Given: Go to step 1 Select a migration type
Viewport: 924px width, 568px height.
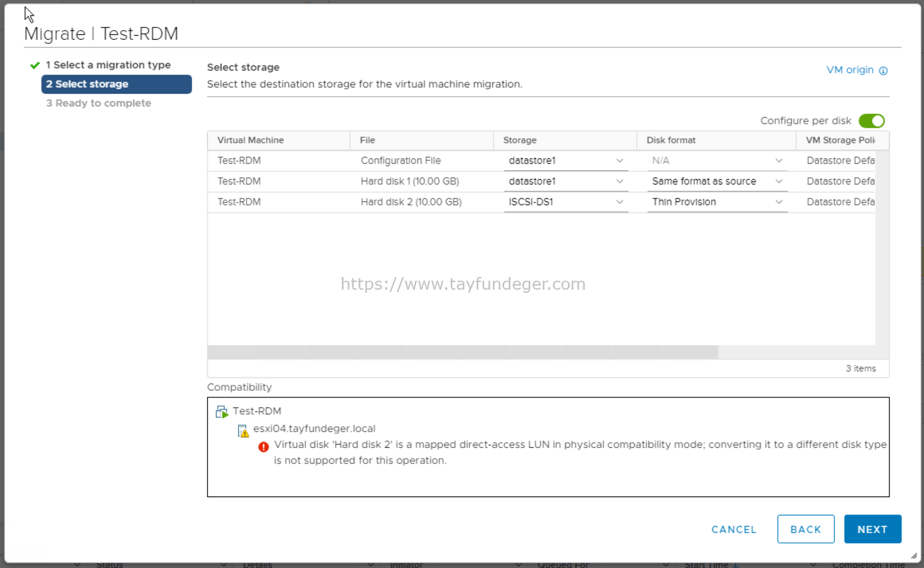Looking at the screenshot, I should (108, 65).
